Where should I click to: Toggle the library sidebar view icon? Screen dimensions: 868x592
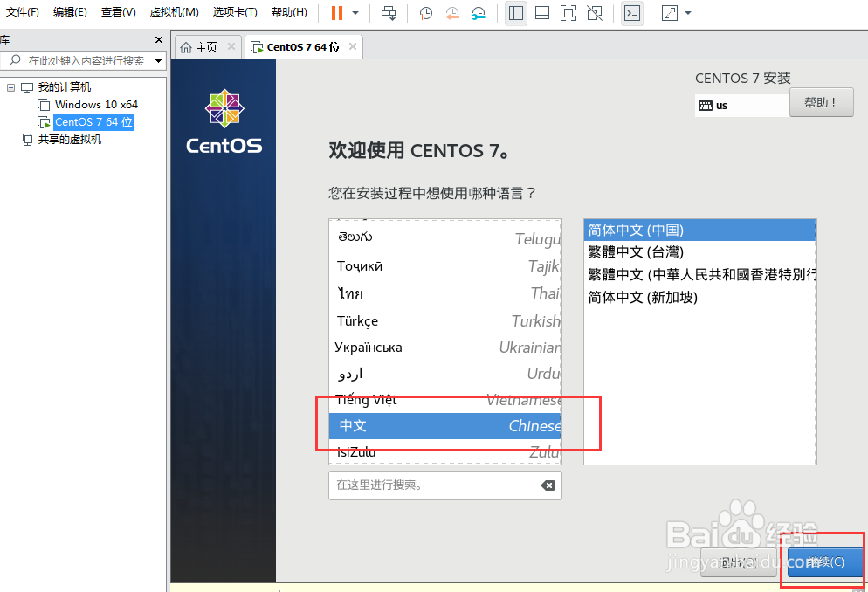(516, 13)
